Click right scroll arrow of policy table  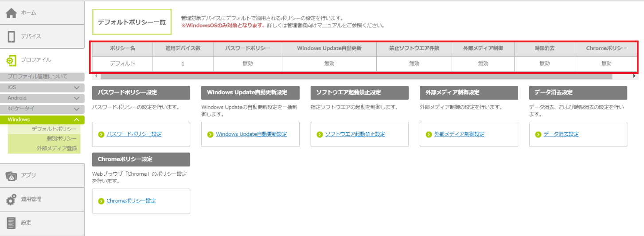click(x=634, y=77)
